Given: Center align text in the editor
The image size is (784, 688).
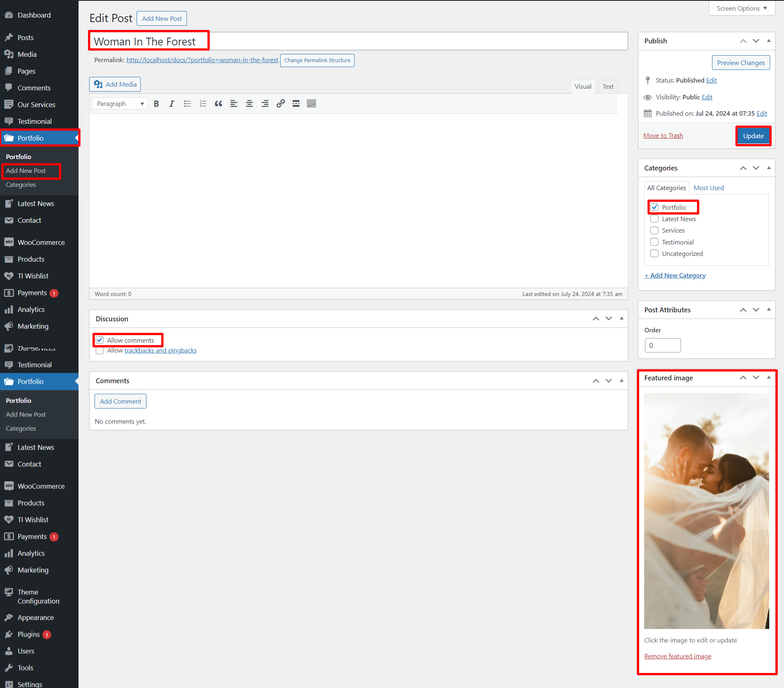Looking at the screenshot, I should pyautogui.click(x=249, y=104).
